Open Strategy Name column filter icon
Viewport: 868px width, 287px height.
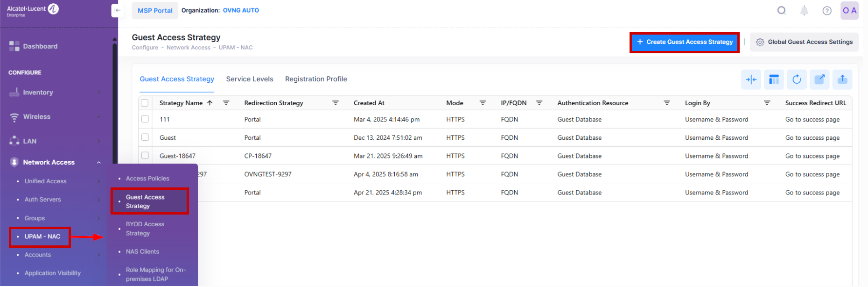(226, 103)
